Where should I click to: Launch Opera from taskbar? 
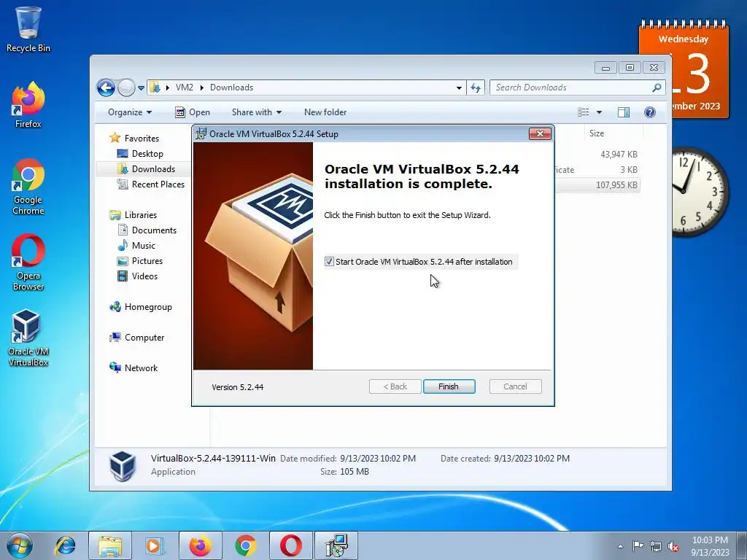(x=291, y=545)
